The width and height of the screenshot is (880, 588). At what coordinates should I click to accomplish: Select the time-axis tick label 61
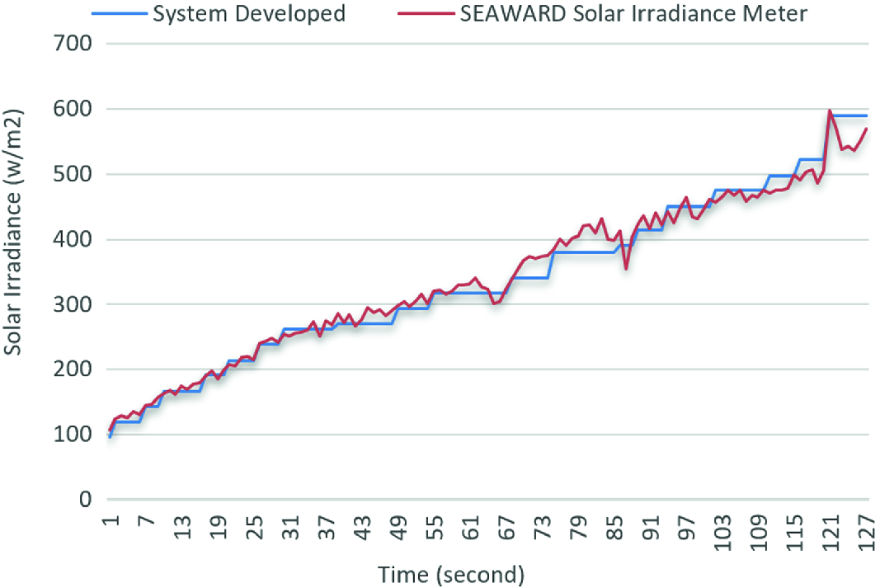[470, 526]
